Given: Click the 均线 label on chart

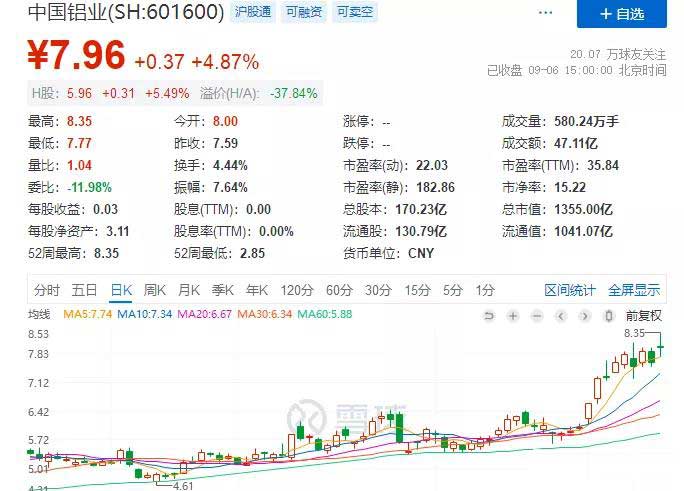Looking at the screenshot, I should pyautogui.click(x=39, y=314).
